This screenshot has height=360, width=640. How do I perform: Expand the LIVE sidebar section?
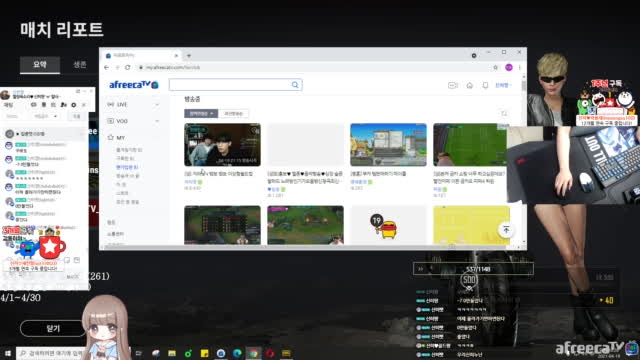(133, 104)
